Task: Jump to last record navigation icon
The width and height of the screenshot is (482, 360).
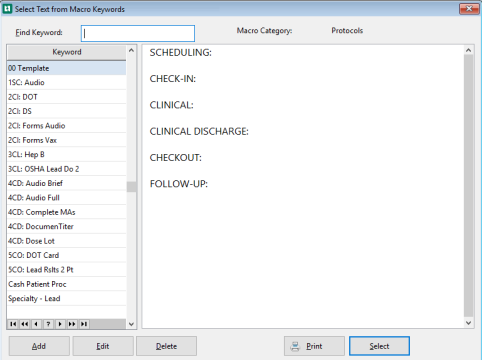Action: point(84,324)
